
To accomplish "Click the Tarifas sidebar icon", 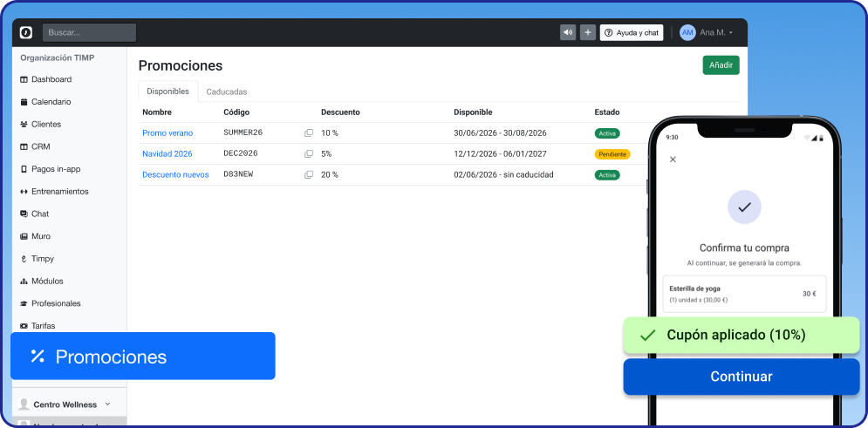I will [x=24, y=326].
